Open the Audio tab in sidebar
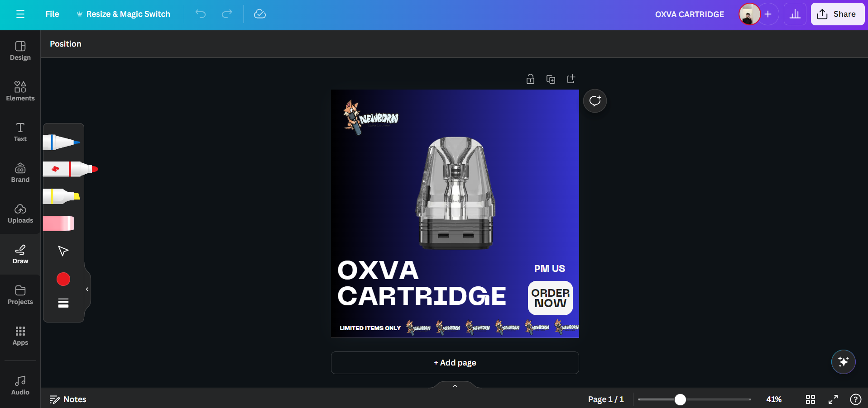 pos(20,385)
